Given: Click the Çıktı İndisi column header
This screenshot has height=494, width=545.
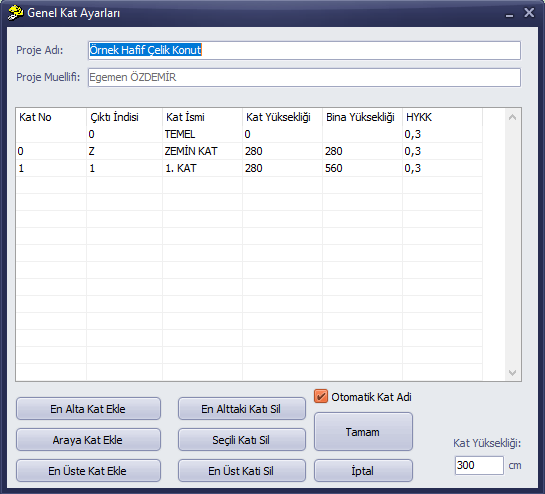Looking at the screenshot, I should pos(124,117).
